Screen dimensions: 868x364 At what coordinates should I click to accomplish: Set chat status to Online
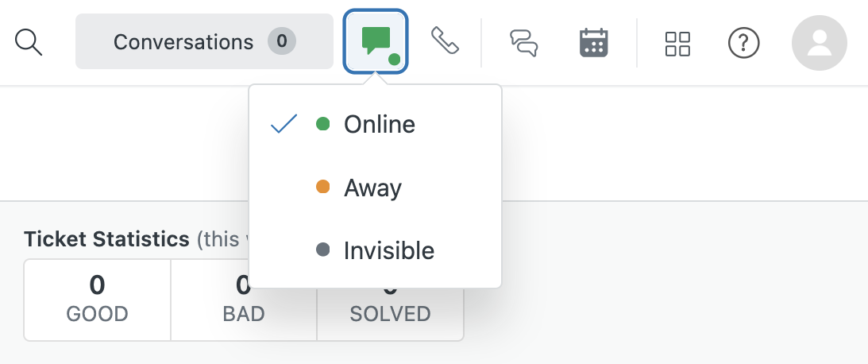(x=379, y=125)
